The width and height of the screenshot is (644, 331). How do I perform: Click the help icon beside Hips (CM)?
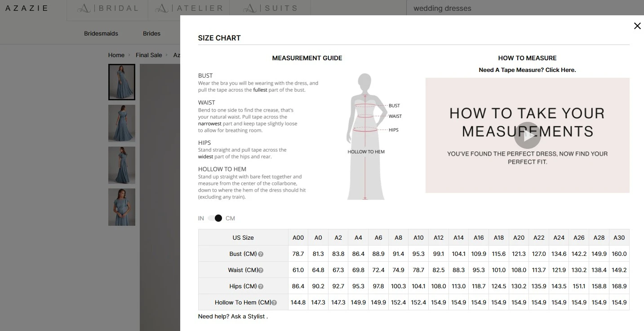[x=261, y=286]
